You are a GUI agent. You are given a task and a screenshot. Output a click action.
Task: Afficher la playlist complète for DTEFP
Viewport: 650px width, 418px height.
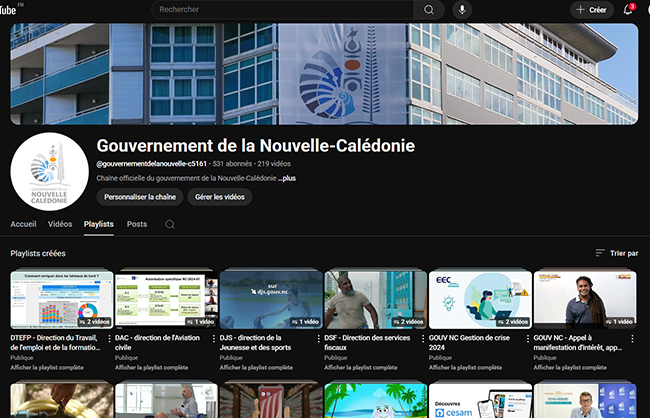click(x=47, y=367)
